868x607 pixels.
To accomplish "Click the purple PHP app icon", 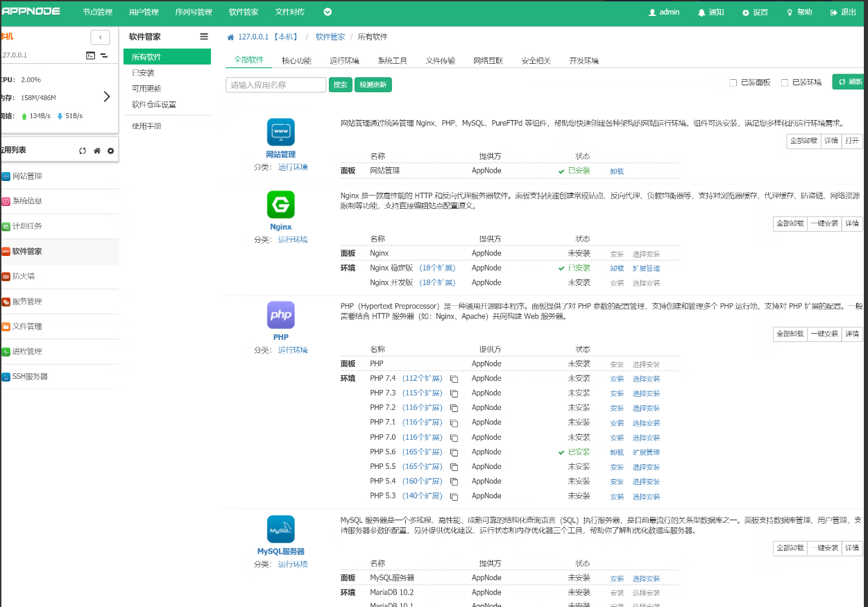I will click(281, 315).
